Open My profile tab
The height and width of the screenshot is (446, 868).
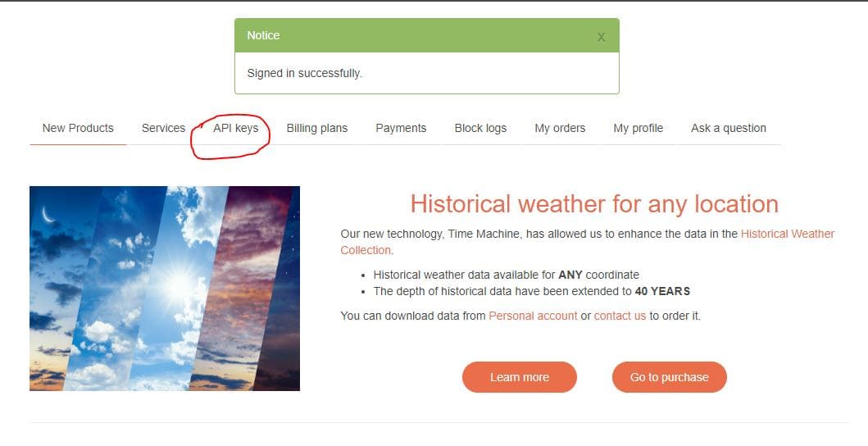tap(639, 128)
